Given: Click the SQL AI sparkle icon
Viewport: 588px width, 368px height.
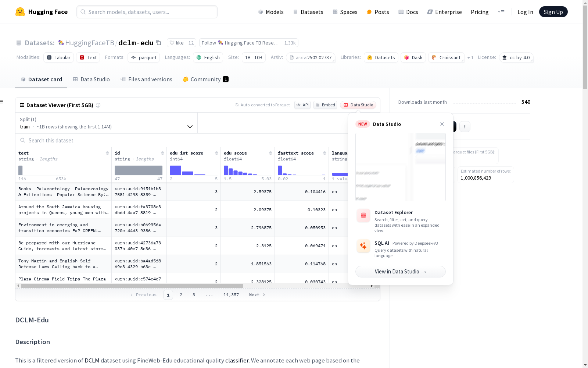Looking at the screenshot, I should pos(363,246).
